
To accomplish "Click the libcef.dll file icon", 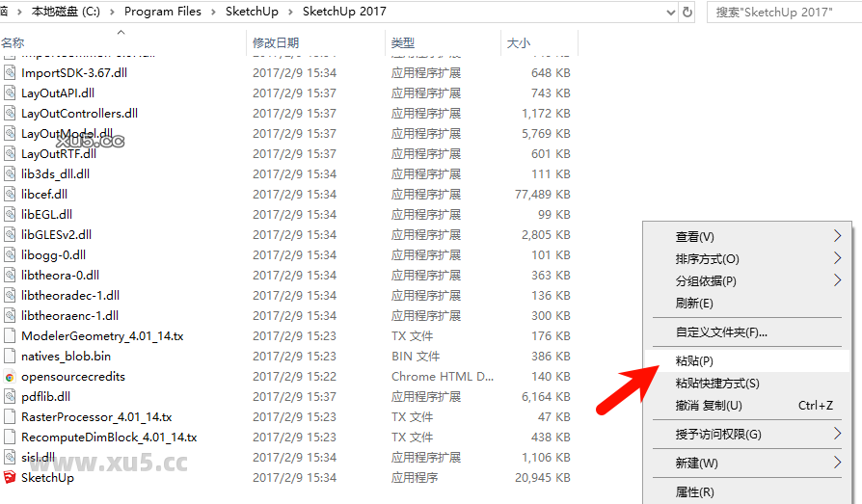I will pyautogui.click(x=10, y=195).
